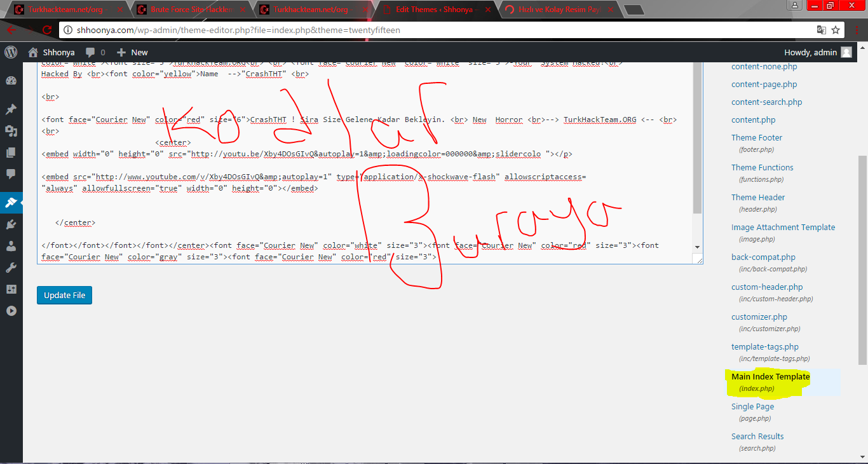Viewport: 868px width, 464px height.
Task: Open the Comments sidebar icon
Action: coord(11,174)
